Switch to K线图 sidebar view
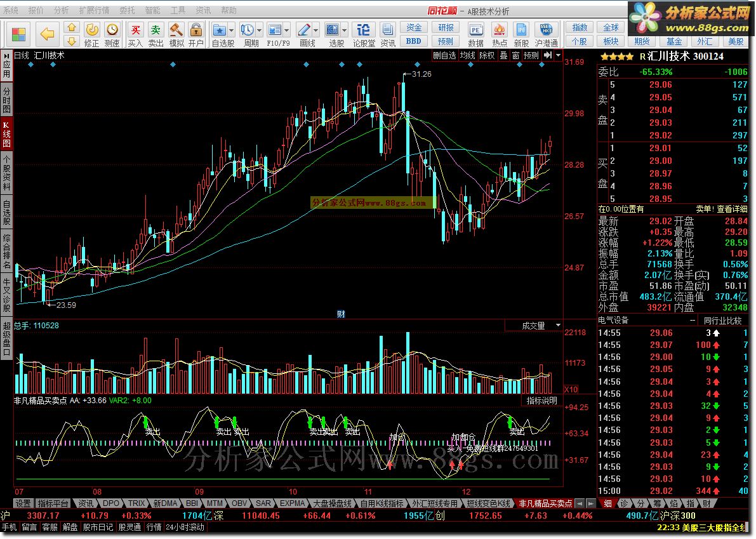This screenshot has width=756, height=539. (6, 135)
